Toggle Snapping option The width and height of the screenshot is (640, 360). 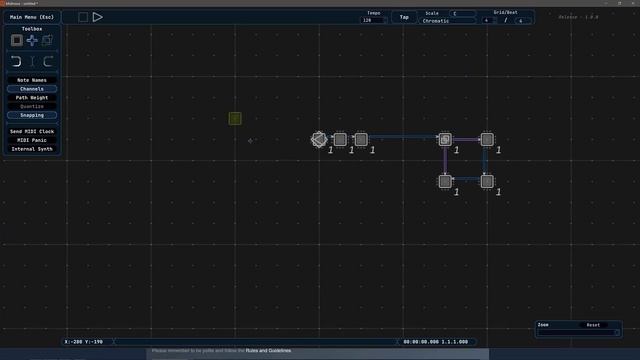click(32, 116)
